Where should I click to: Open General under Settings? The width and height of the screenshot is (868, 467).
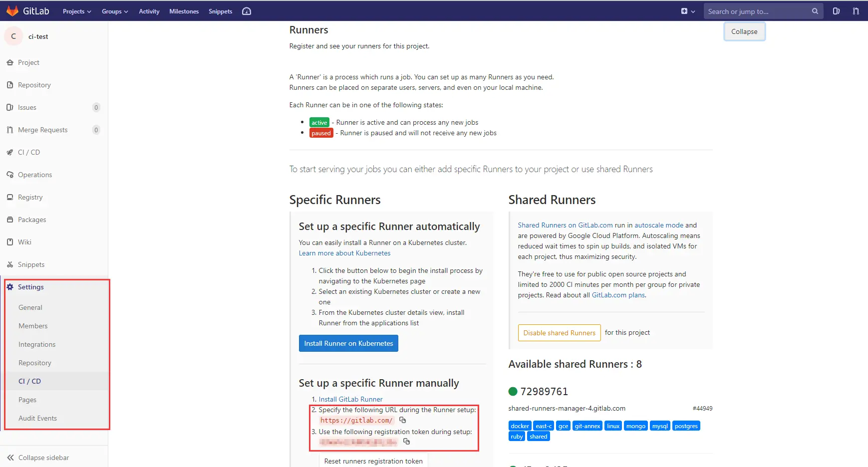(30, 307)
